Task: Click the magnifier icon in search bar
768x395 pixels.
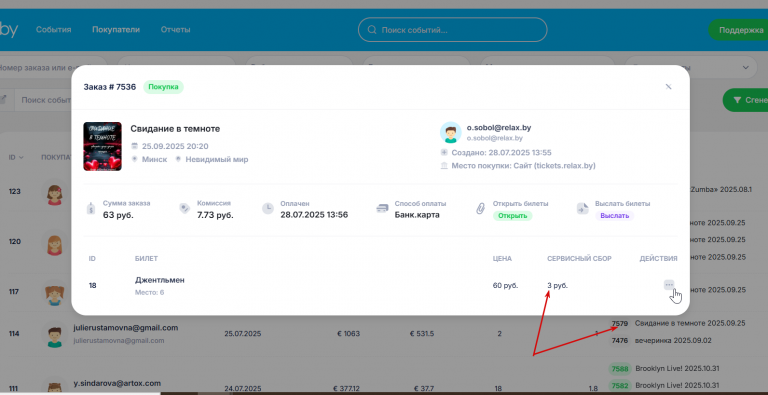Action: tap(372, 30)
